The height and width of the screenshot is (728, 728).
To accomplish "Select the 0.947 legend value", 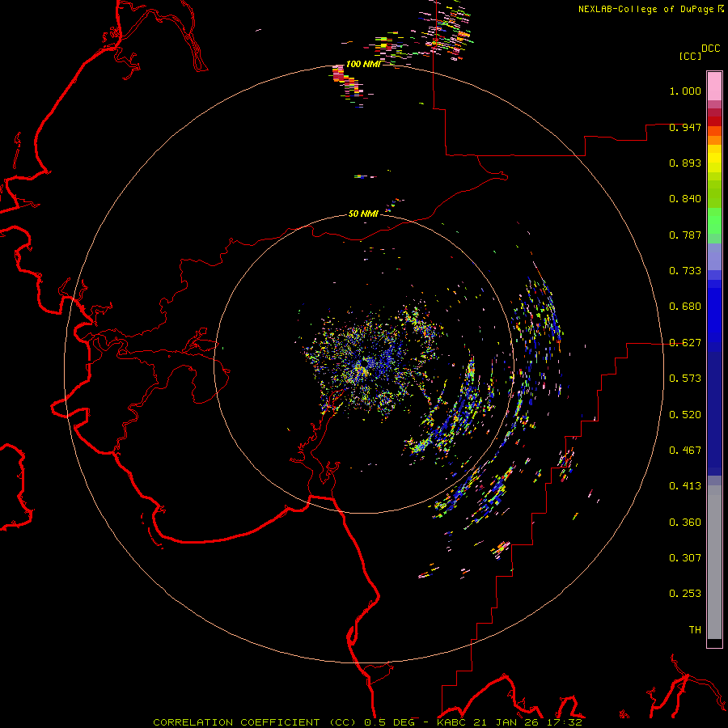I will (x=685, y=127).
